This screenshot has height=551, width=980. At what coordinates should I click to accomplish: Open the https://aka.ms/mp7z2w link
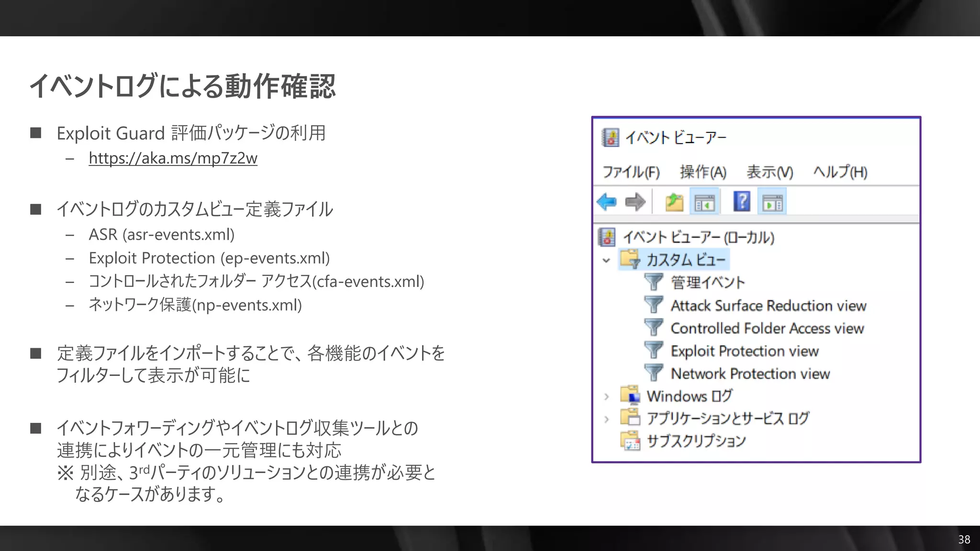click(173, 158)
